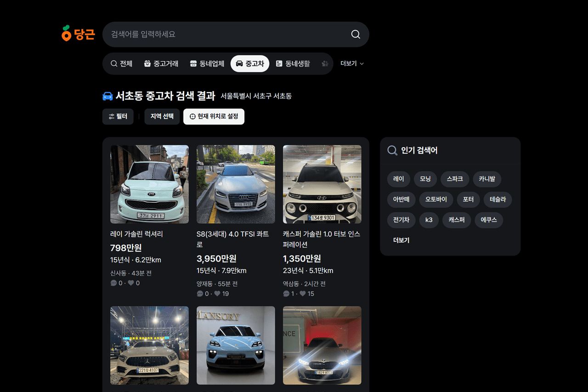Click the magnifier search icon in search bar

(356, 34)
